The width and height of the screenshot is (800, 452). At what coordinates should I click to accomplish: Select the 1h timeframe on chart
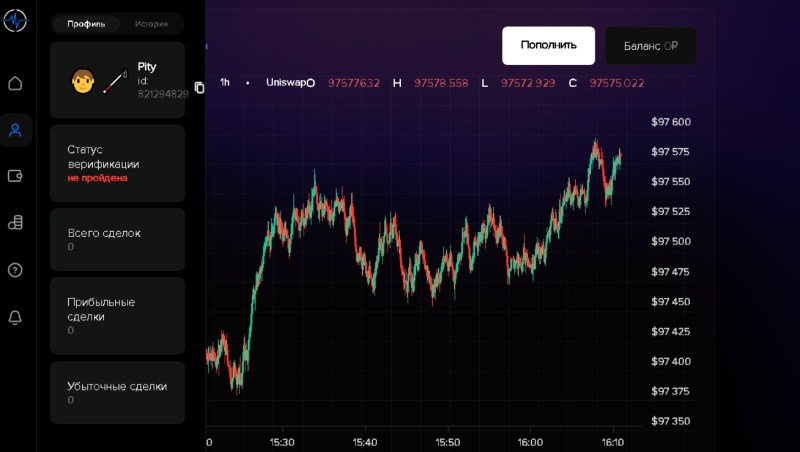point(225,82)
